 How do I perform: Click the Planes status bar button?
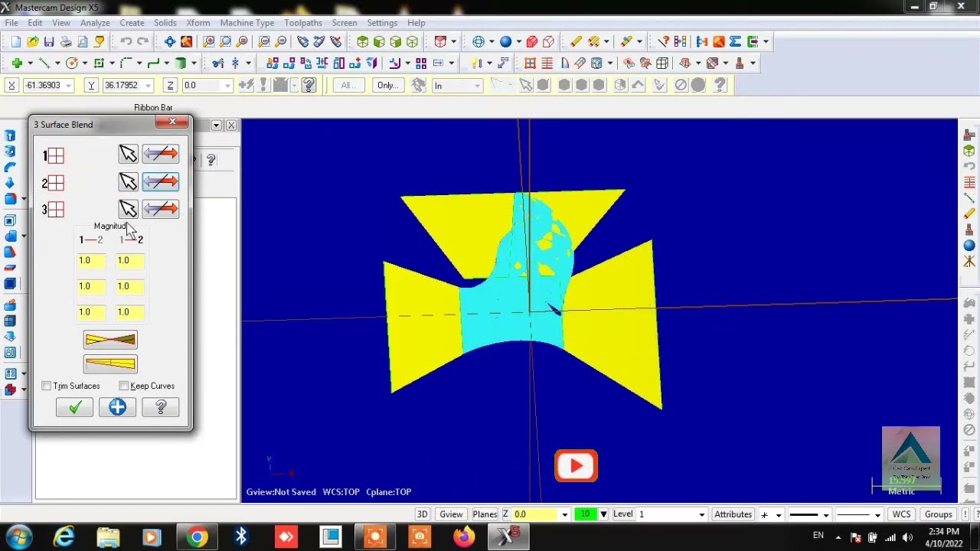(485, 514)
